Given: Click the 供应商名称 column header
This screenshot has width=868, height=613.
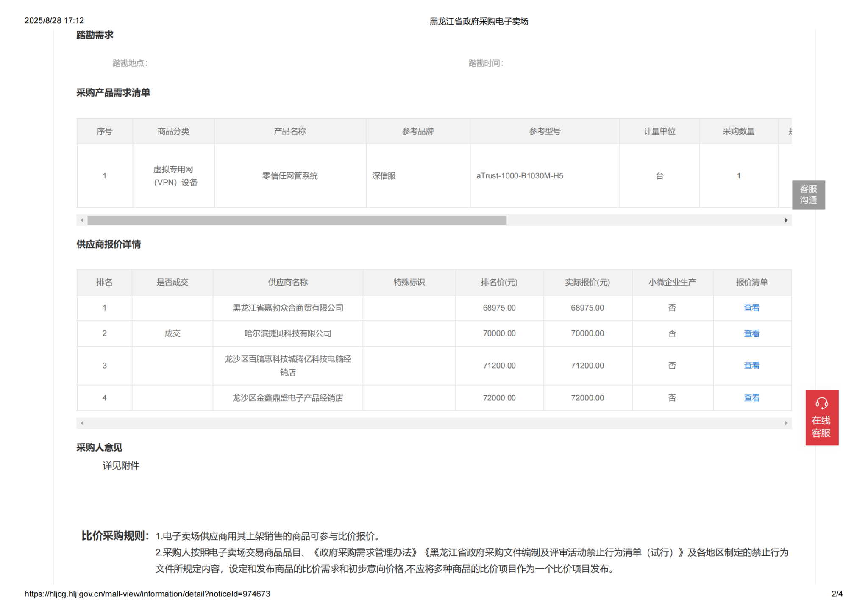Looking at the screenshot, I should pos(287,282).
